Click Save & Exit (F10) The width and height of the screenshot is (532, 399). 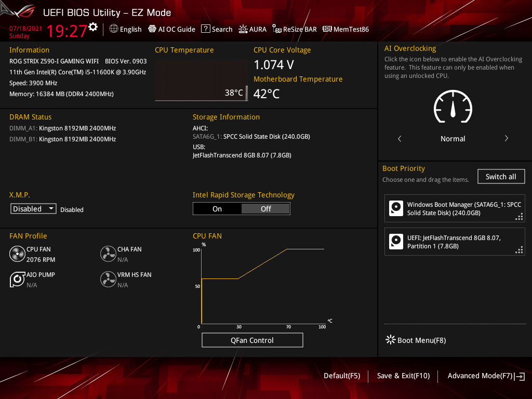(403, 376)
